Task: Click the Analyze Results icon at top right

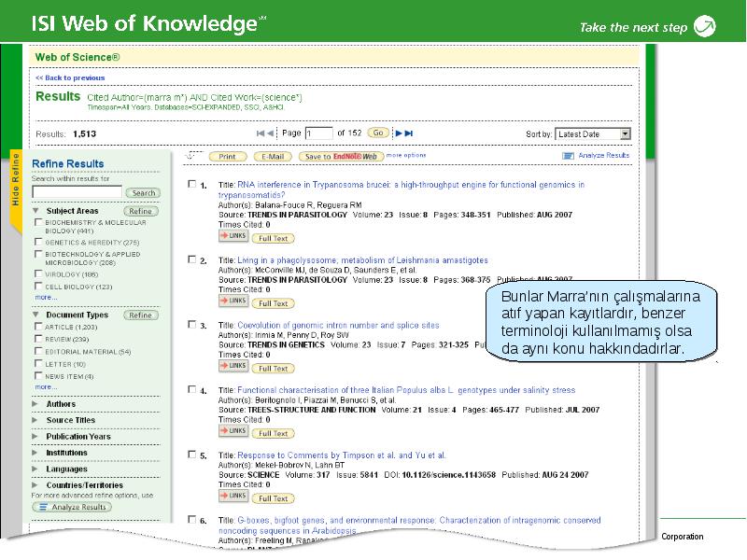Action: pos(568,156)
